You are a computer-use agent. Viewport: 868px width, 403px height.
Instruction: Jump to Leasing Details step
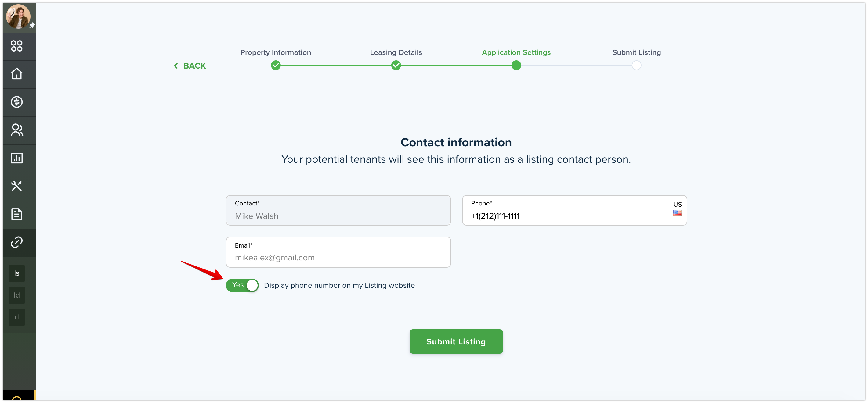pos(396,65)
